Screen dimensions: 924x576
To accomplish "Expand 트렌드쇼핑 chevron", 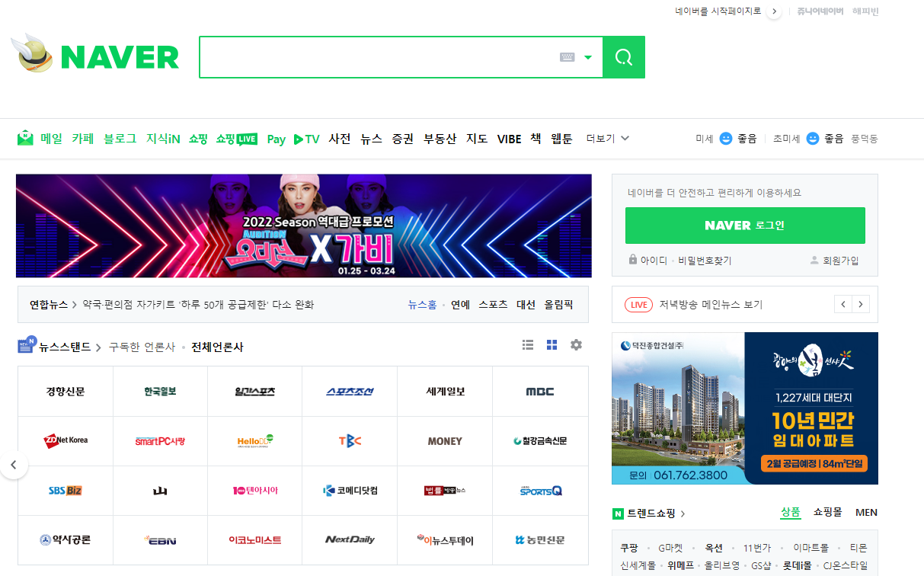I will click(x=683, y=514).
